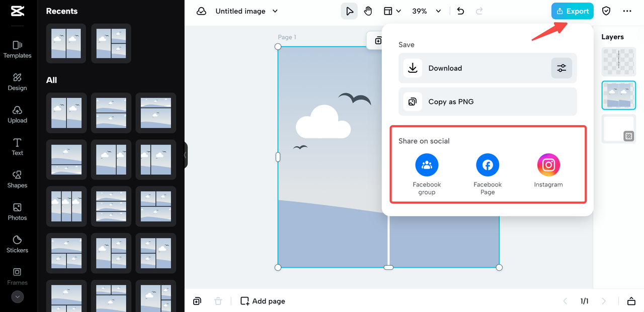
Task: Click the shield privacy icon
Action: point(606,11)
